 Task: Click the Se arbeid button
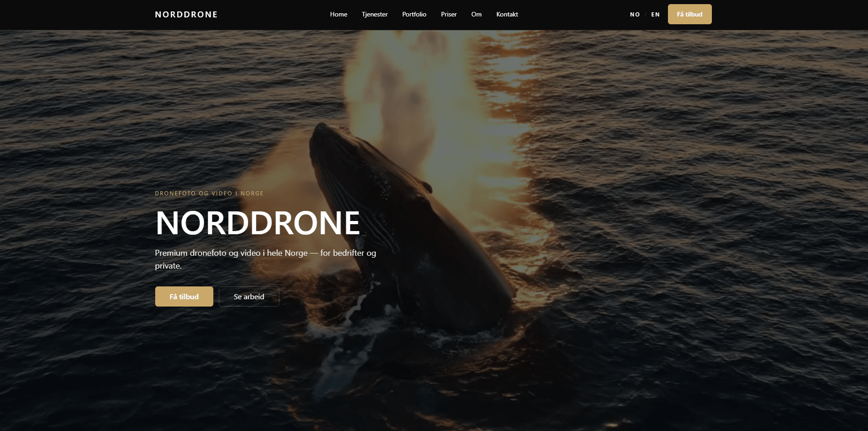click(249, 296)
